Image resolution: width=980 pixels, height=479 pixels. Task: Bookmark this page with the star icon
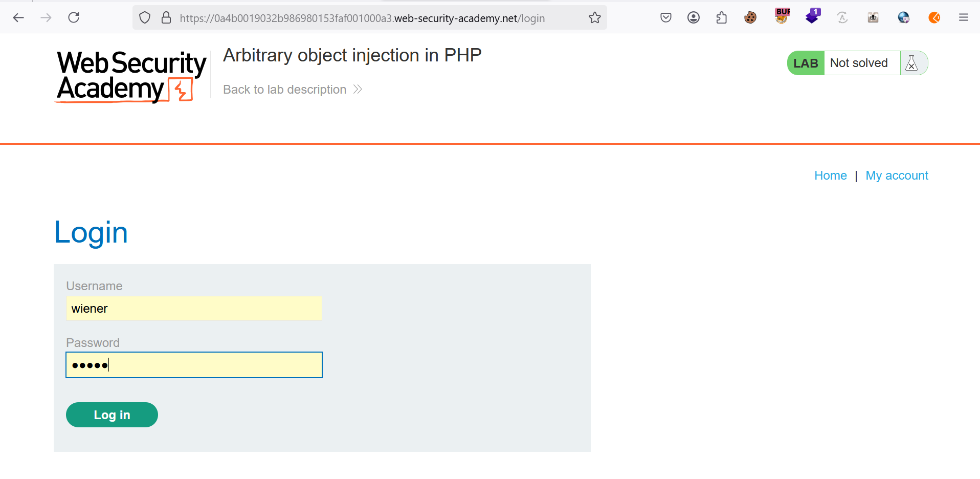pos(594,18)
